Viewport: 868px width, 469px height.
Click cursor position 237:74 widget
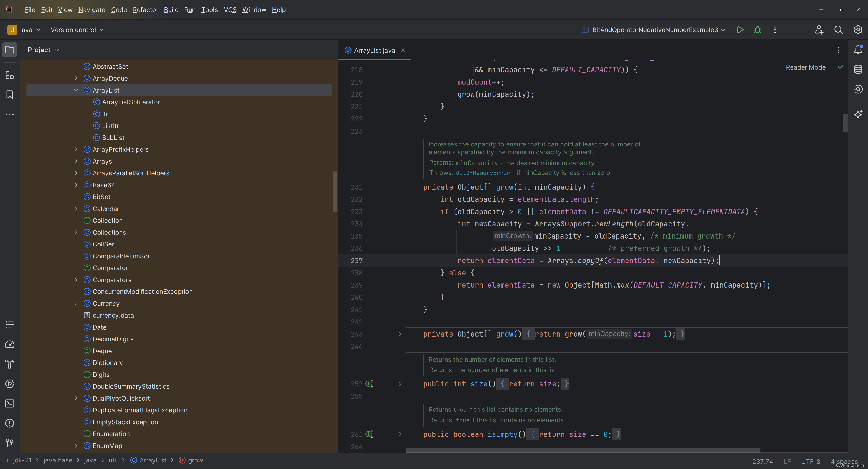(762, 461)
